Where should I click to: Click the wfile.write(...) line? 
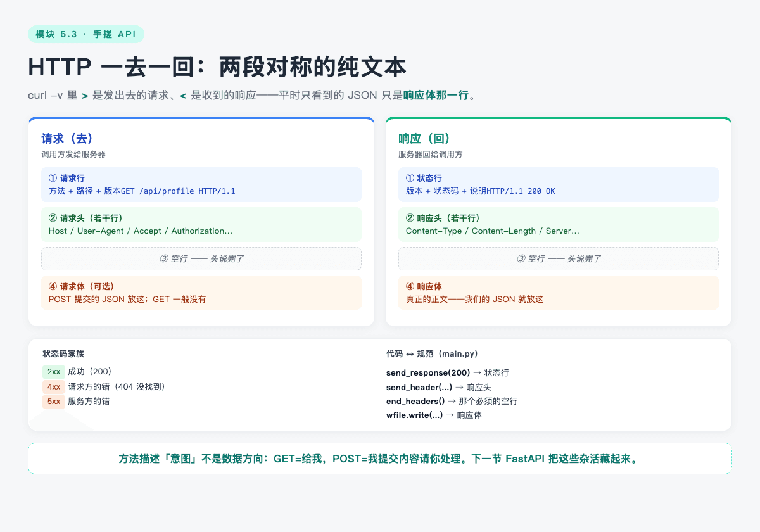[x=434, y=415]
